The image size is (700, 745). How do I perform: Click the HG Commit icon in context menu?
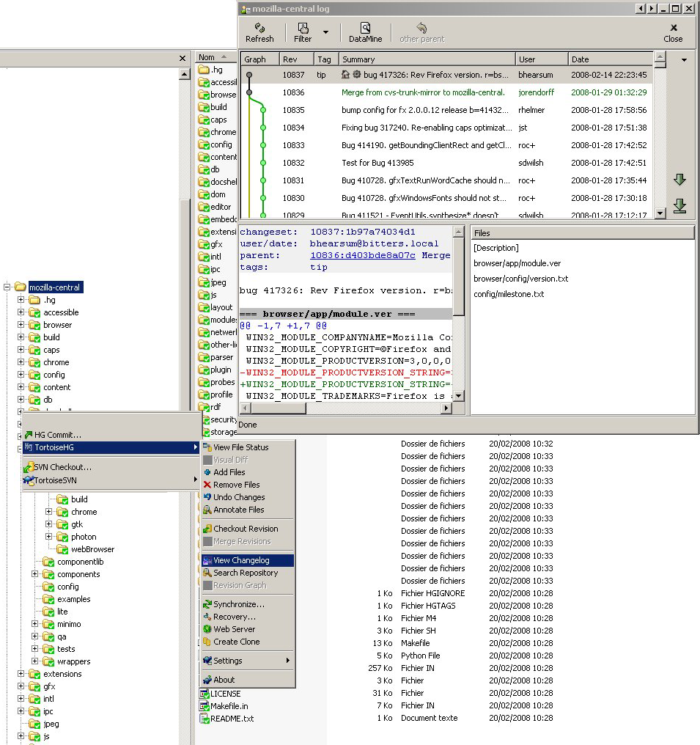tap(29, 435)
